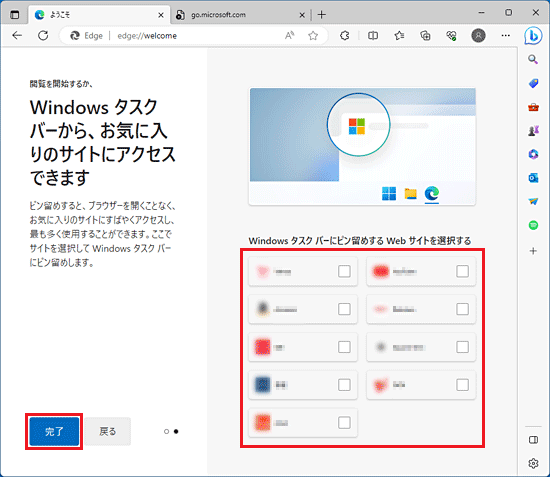Click the 完了 button
The height and width of the screenshot is (477, 550).
(54, 431)
